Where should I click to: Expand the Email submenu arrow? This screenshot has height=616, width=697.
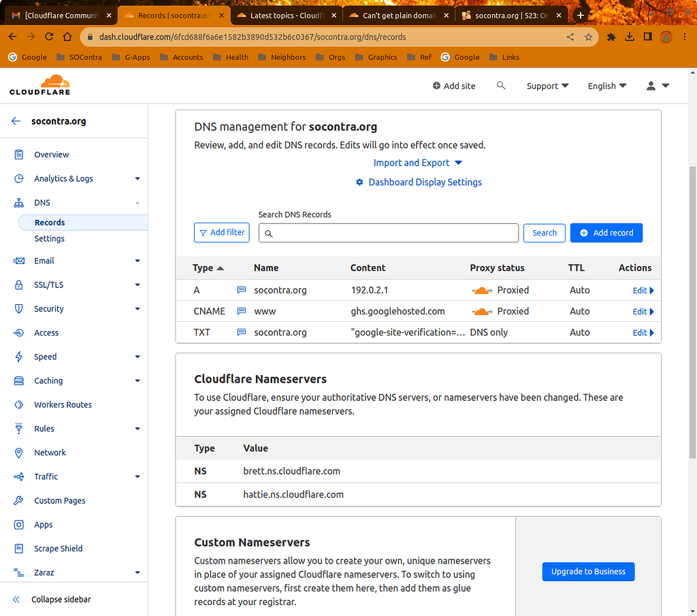[137, 261]
